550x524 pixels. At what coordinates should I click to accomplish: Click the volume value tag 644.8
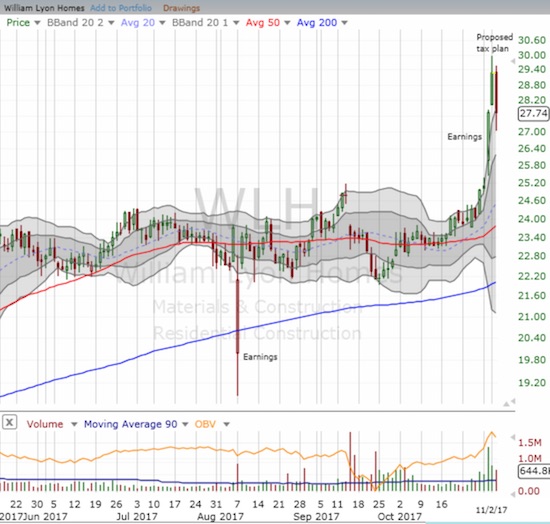pos(534,471)
